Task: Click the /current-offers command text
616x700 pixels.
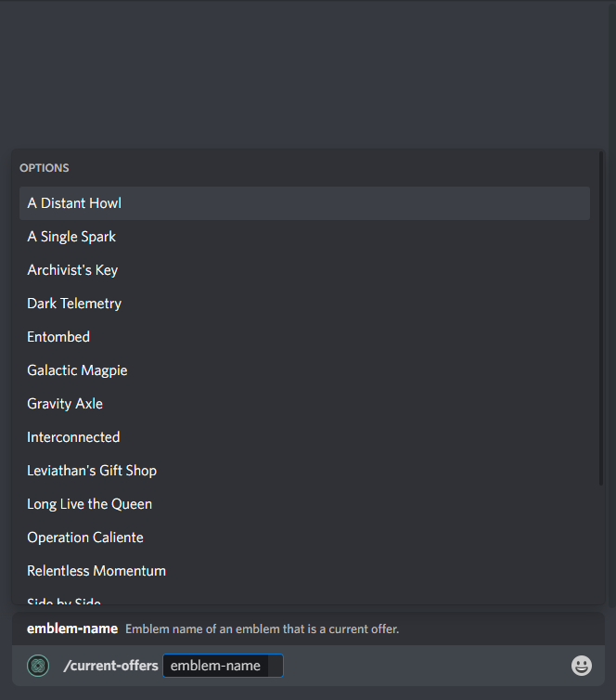Action: point(110,666)
